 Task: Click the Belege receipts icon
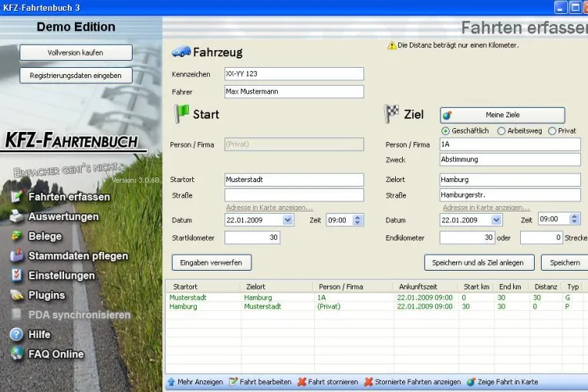click(x=16, y=236)
